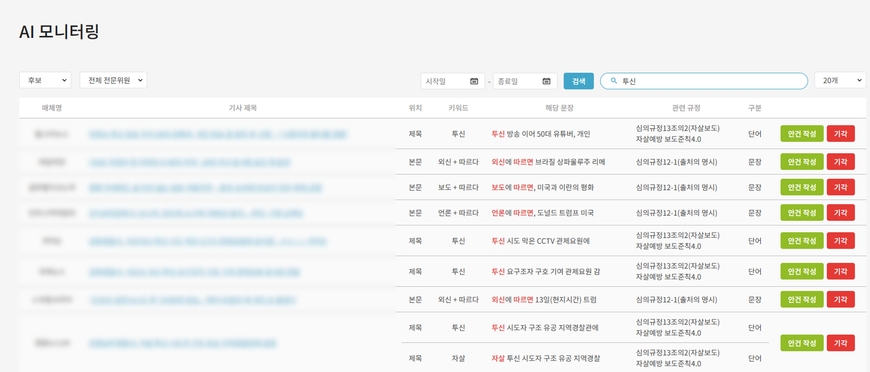Open the article link in the first row
Image resolution: width=870 pixels, height=372 pixels.
pyautogui.click(x=218, y=134)
